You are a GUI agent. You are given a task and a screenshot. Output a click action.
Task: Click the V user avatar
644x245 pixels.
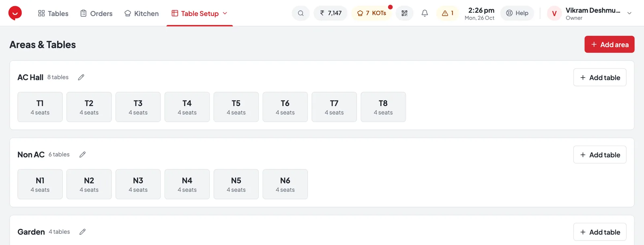(x=554, y=13)
